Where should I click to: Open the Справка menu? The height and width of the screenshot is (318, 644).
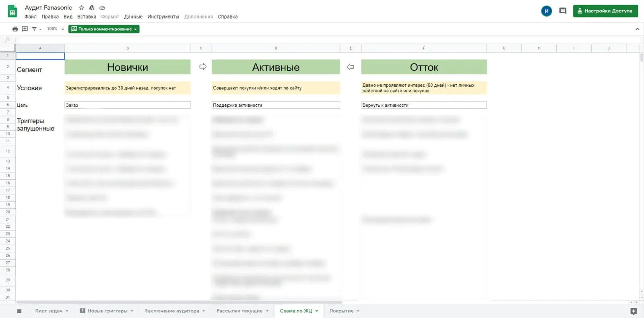pos(228,17)
